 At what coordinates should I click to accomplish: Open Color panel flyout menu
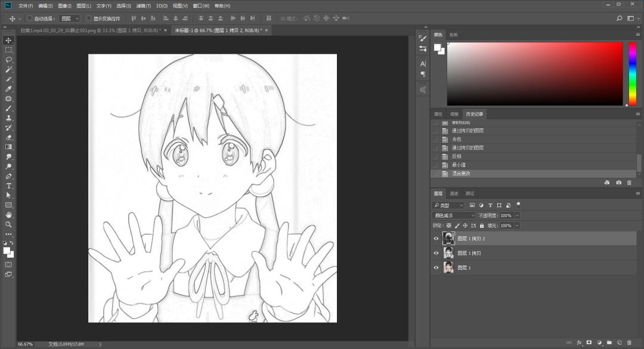638,35
